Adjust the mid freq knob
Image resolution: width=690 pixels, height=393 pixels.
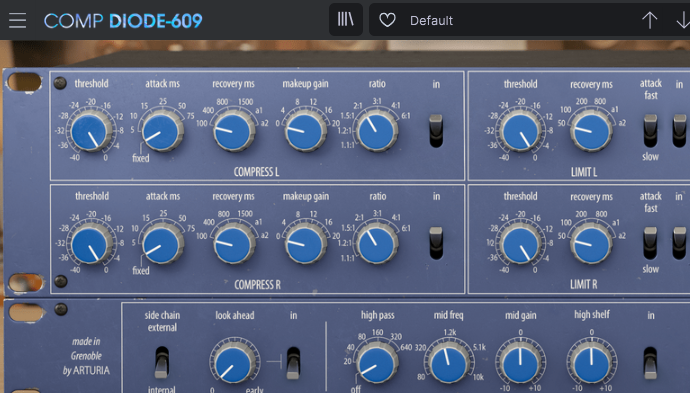[x=449, y=364]
